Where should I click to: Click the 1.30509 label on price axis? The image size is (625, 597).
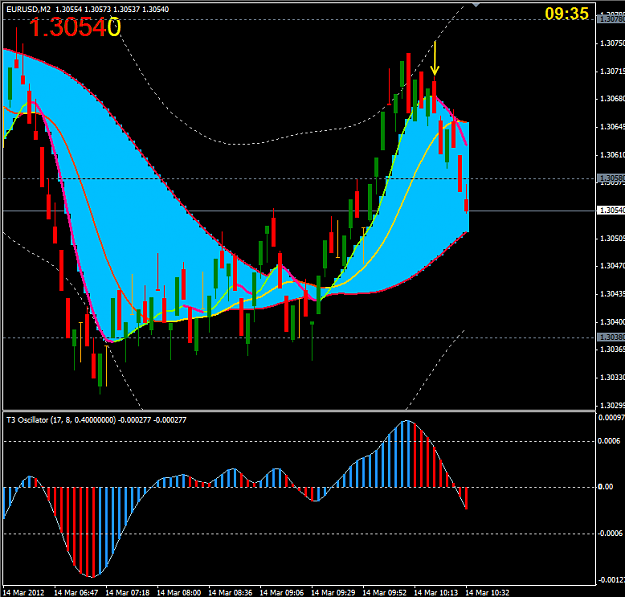(x=612, y=238)
